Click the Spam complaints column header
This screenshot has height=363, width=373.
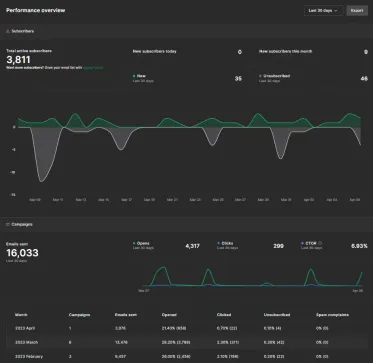pyautogui.click(x=332, y=314)
